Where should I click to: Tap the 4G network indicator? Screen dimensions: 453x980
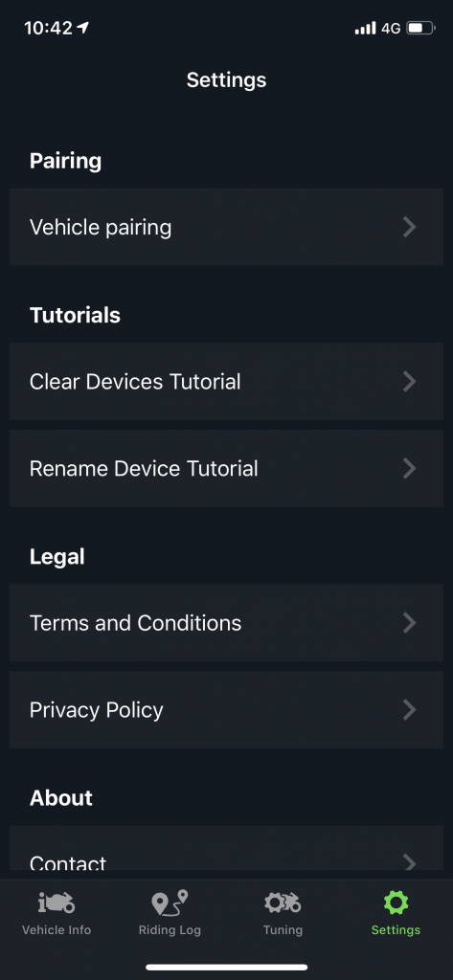coord(391,28)
